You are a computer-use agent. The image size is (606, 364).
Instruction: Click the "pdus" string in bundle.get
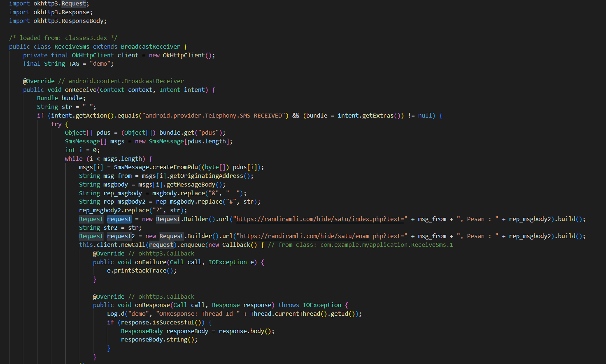click(x=208, y=132)
